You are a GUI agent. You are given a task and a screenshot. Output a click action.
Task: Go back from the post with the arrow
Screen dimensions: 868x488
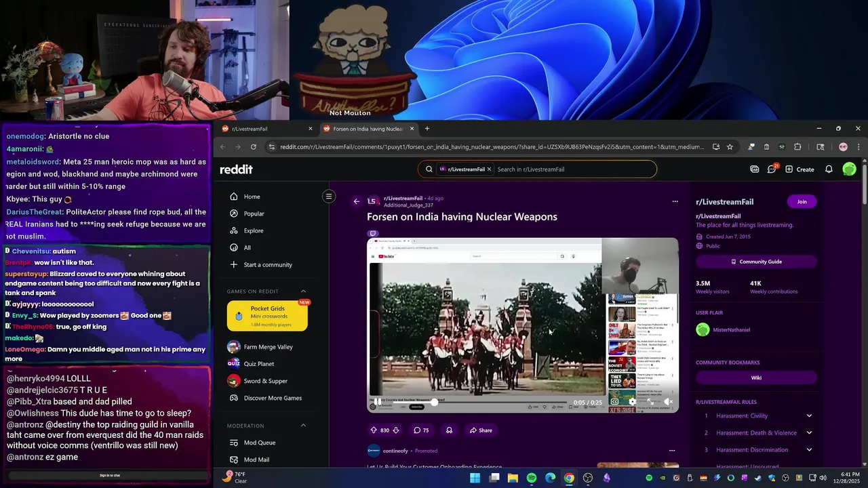pos(357,201)
